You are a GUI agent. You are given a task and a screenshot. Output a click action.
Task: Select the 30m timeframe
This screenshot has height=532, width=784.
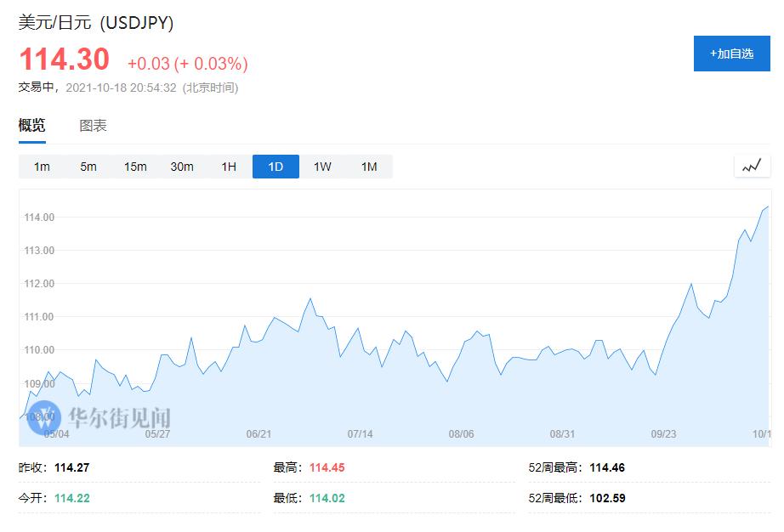coord(182,167)
